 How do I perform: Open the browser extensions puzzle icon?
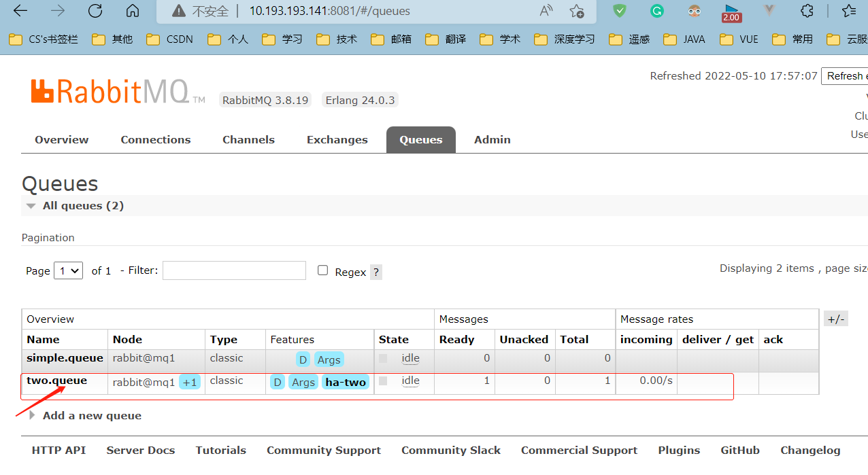807,11
